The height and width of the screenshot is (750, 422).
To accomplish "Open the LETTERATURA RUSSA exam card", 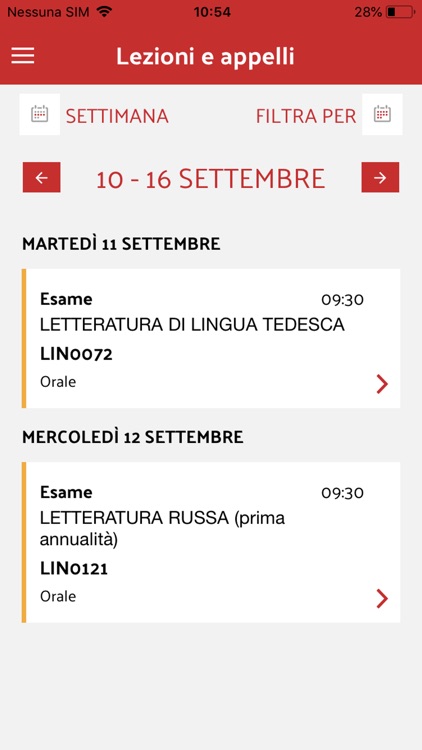I will click(211, 542).
